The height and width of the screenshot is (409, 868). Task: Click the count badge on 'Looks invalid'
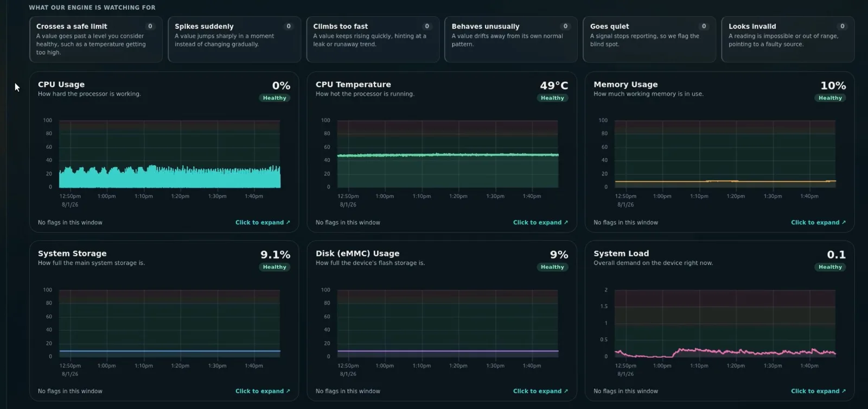pyautogui.click(x=843, y=26)
